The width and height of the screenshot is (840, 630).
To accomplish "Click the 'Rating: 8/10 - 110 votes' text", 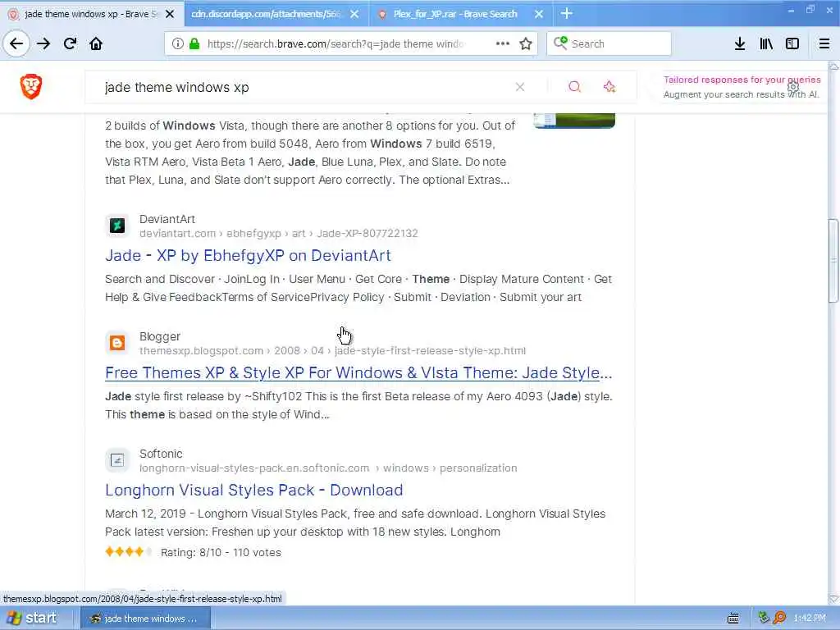I will click(x=221, y=552).
